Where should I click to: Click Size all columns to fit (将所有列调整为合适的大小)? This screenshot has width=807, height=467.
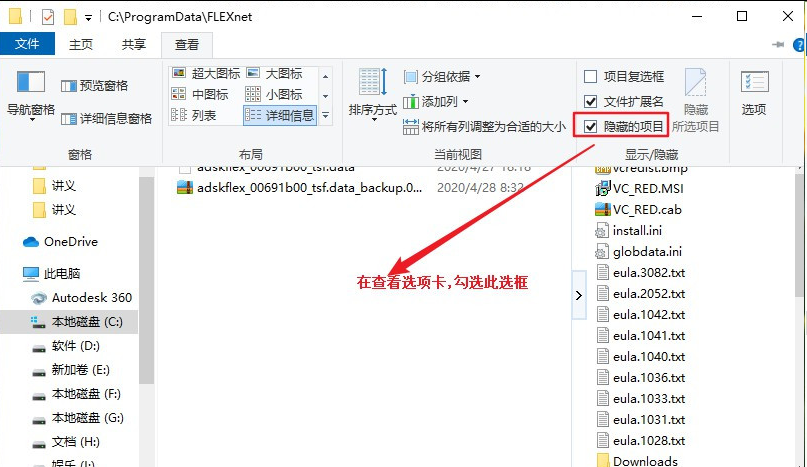click(484, 127)
